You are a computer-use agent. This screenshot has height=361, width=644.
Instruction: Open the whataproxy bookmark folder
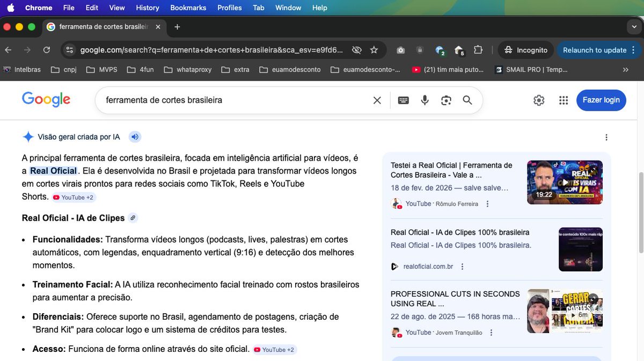coord(187,69)
